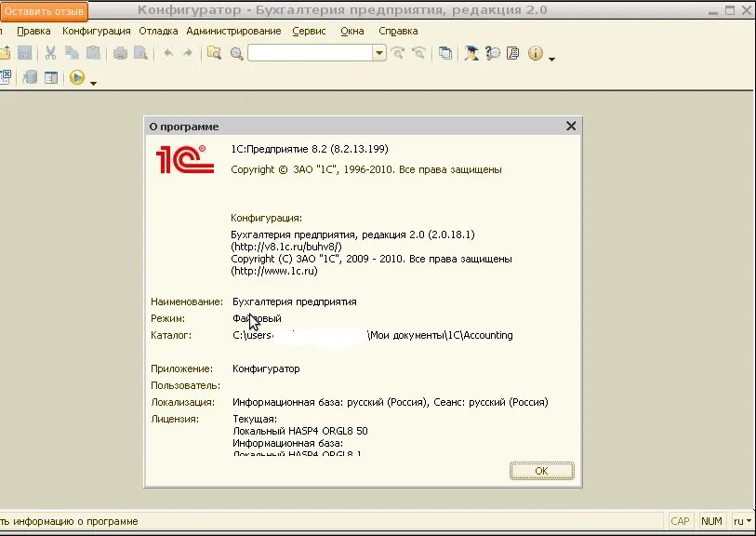Click the Undo arrow icon
The image size is (756, 536).
point(167,53)
